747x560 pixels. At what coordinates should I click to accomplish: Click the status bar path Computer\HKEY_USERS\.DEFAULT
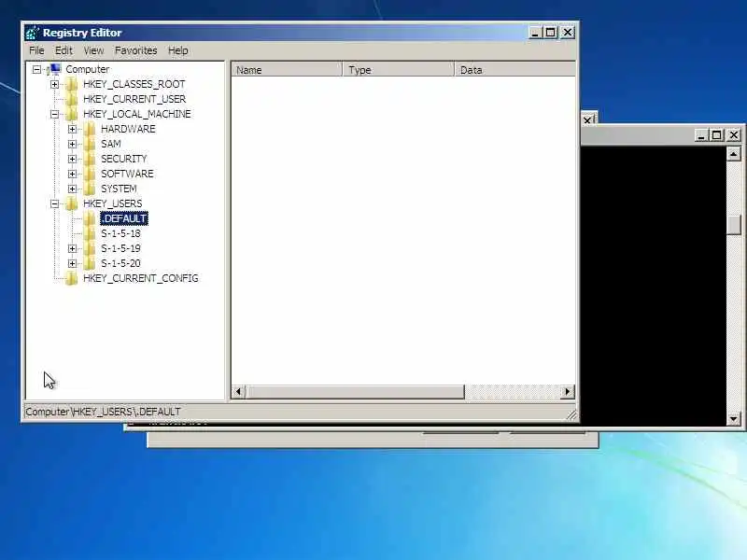[x=103, y=412]
